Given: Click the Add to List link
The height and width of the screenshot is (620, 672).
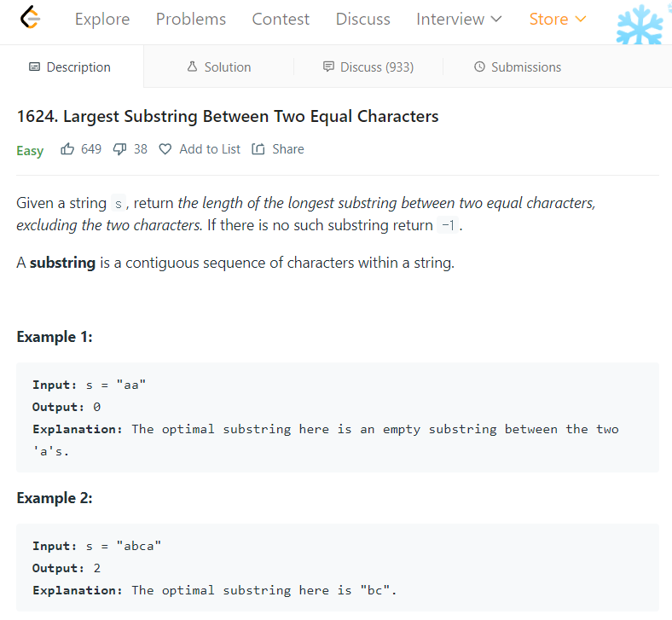Looking at the screenshot, I should [210, 149].
